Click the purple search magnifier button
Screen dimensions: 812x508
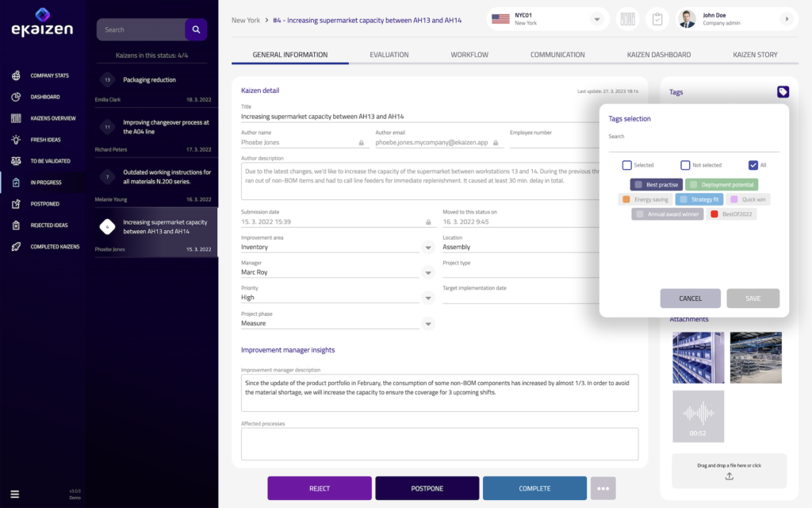tap(196, 29)
